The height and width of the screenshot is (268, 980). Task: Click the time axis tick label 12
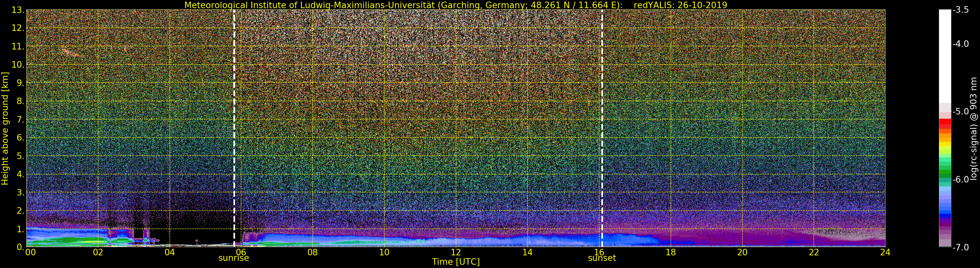[456, 252]
